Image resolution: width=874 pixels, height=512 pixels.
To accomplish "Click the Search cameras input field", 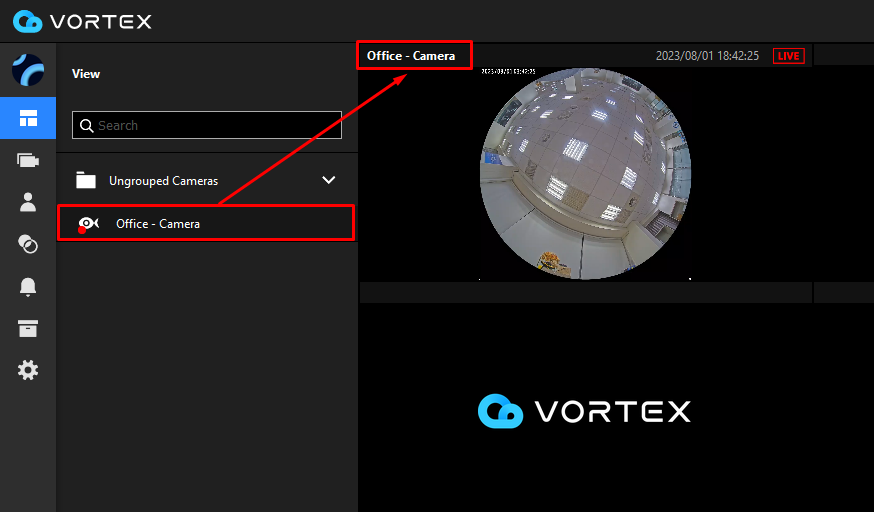I will (215, 126).
